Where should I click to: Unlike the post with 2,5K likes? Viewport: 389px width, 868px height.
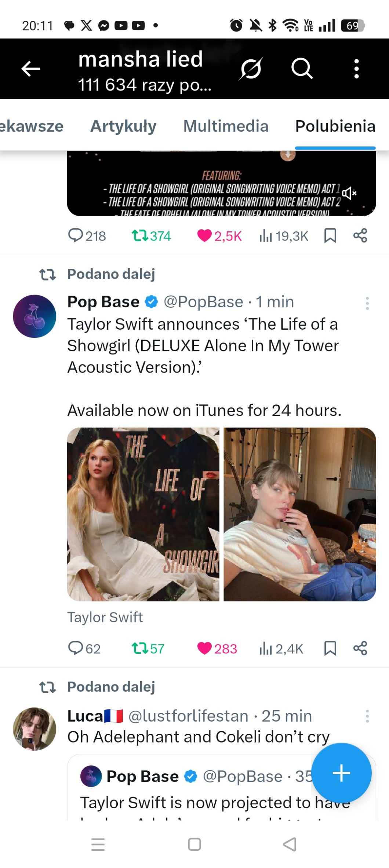205,236
